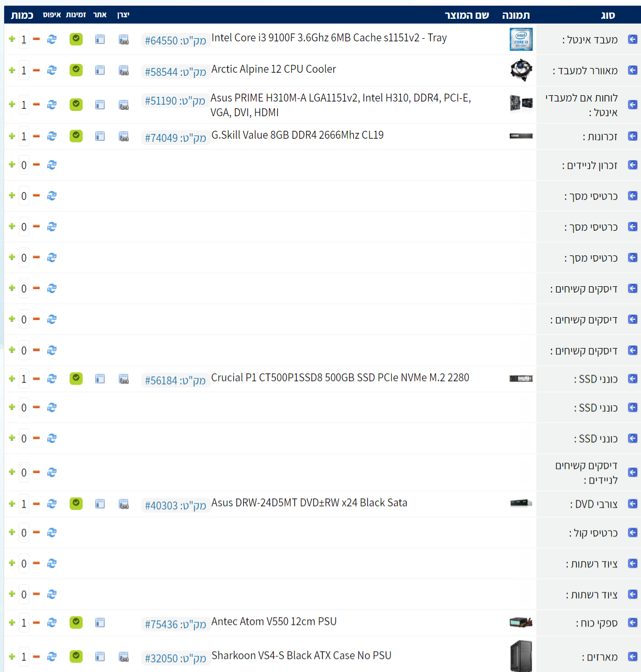Image resolution: width=641 pixels, height=672 pixels.
Task: Open the מאוורר למעבד category label
Action: (586, 70)
